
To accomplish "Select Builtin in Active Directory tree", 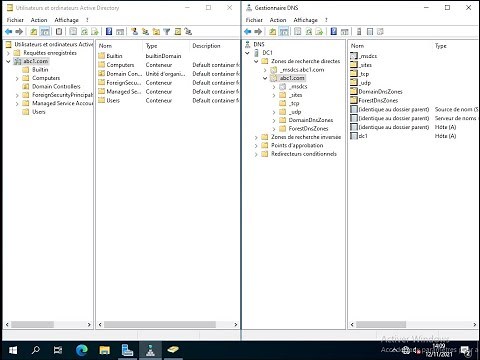I will point(40,70).
